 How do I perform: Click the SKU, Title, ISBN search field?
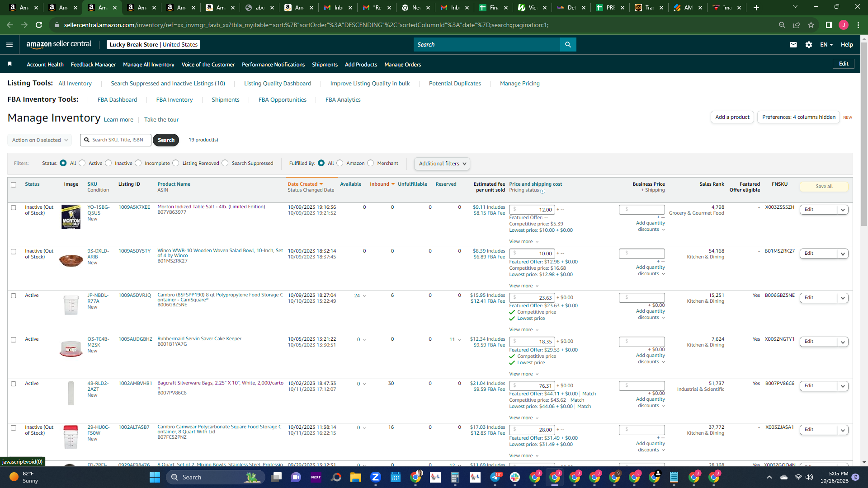tap(116, 140)
